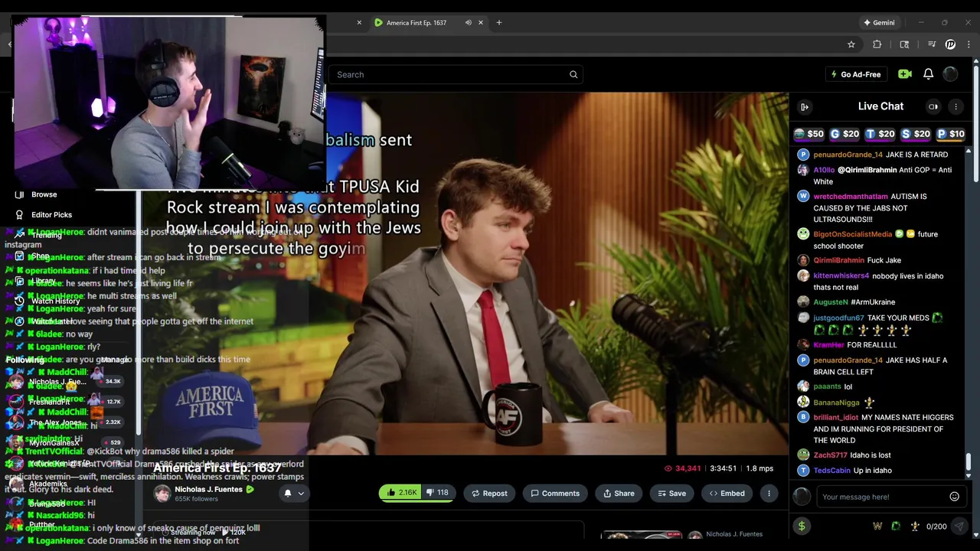This screenshot has width=980, height=551.
Task: Click the browser page vertical scrollbar
Action: pyautogui.click(x=976, y=122)
